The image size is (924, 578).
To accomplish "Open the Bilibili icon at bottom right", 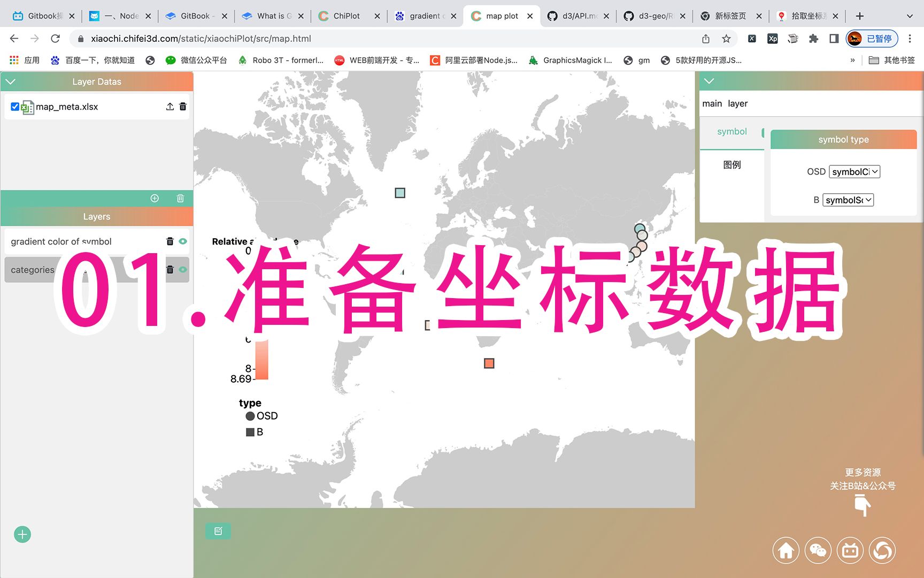I will pyautogui.click(x=850, y=550).
